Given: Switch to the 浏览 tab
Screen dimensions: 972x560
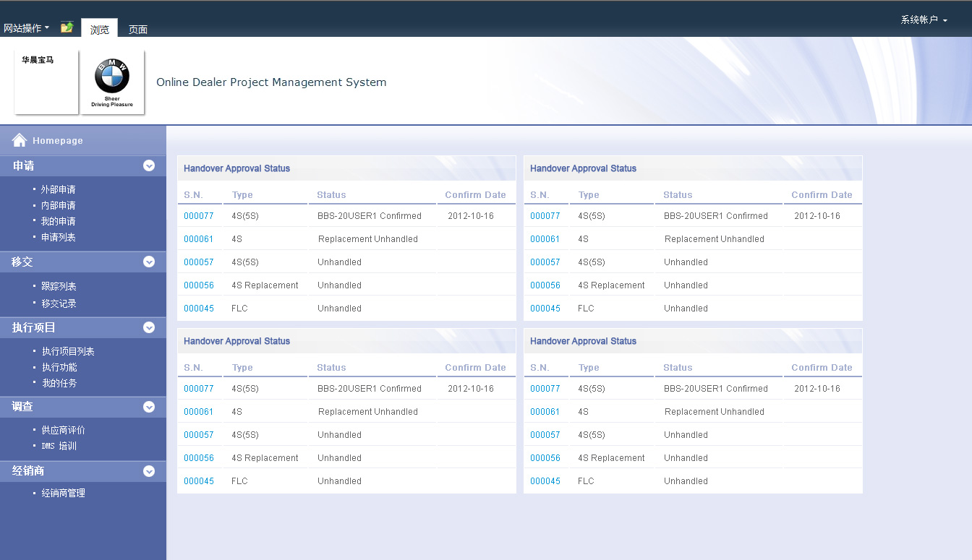Looking at the screenshot, I should tap(99, 29).
